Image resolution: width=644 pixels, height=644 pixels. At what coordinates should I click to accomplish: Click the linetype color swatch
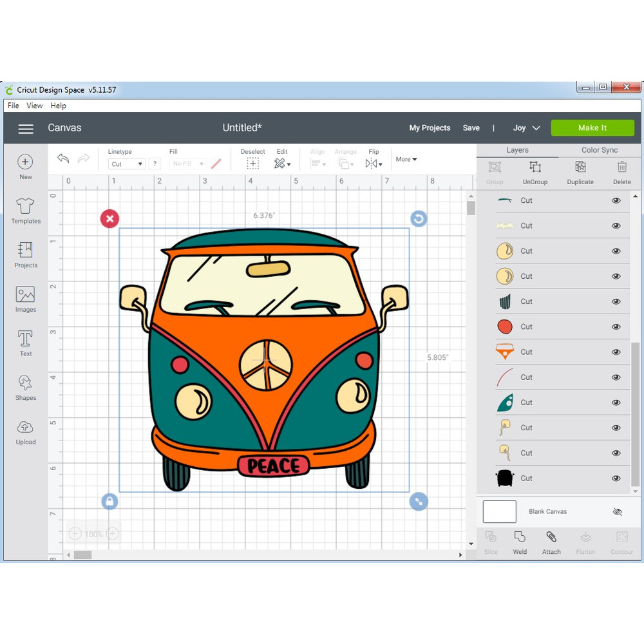click(216, 164)
